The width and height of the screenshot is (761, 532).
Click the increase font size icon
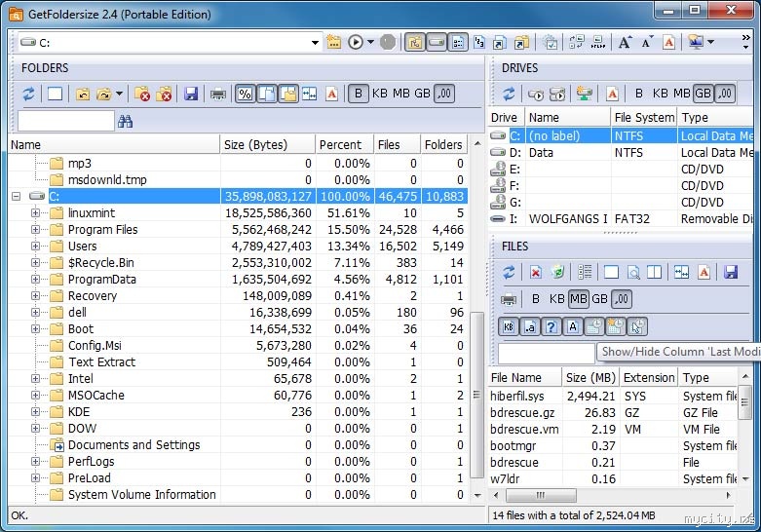coord(625,42)
